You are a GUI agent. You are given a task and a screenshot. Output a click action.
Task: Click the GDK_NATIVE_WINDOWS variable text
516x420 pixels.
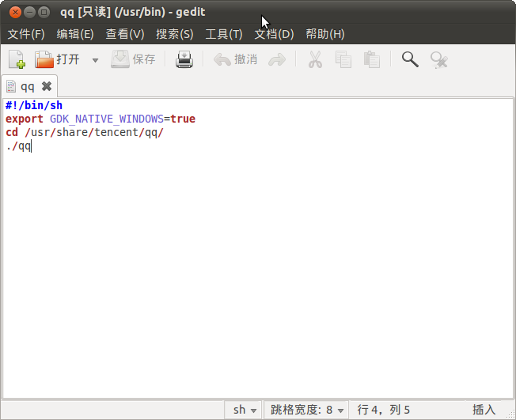pyautogui.click(x=107, y=119)
